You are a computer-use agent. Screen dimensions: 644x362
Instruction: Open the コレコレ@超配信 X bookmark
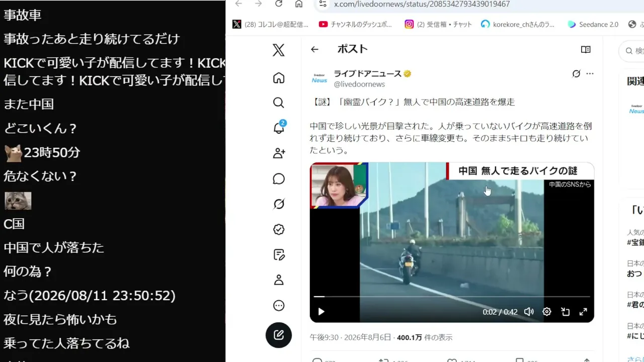click(x=271, y=24)
